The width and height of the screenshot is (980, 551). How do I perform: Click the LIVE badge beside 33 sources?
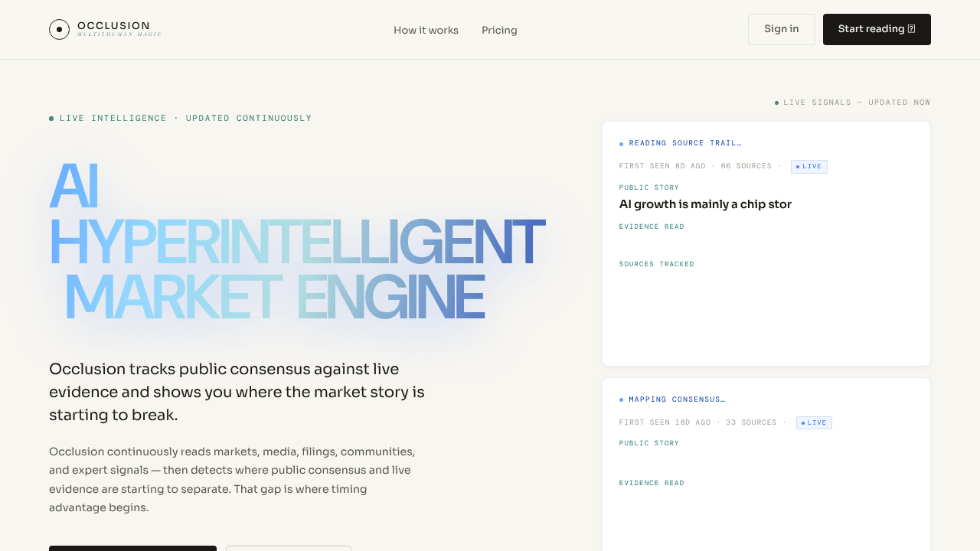(814, 423)
